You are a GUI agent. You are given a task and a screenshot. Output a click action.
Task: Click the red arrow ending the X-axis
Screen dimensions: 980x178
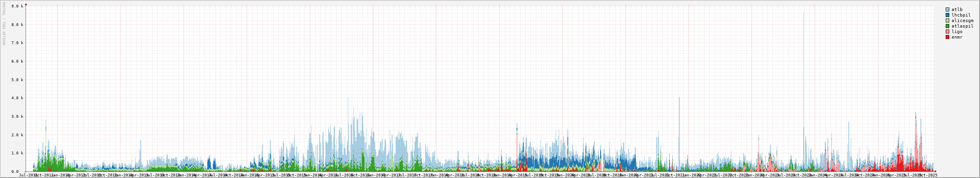coord(935,171)
